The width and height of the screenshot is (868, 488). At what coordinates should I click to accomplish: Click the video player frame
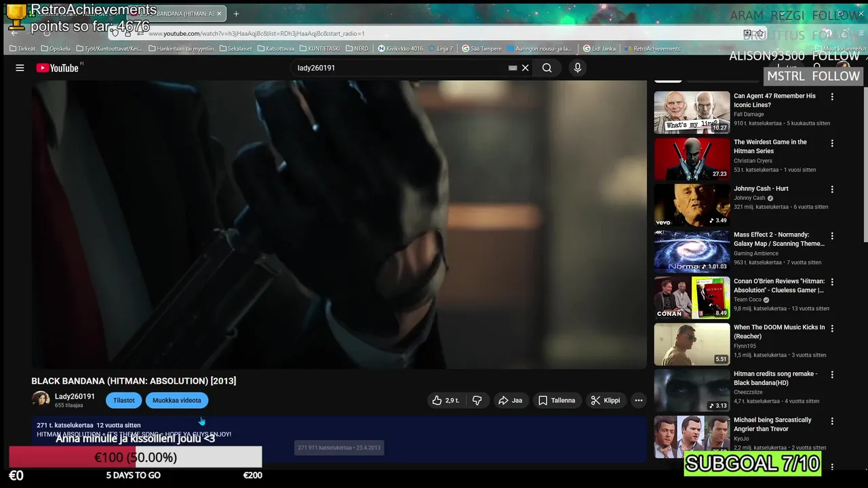(339, 224)
